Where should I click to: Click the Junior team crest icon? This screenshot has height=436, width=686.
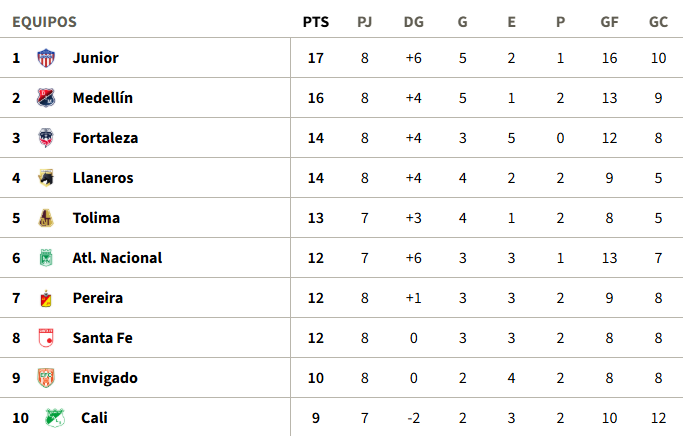pos(46,58)
